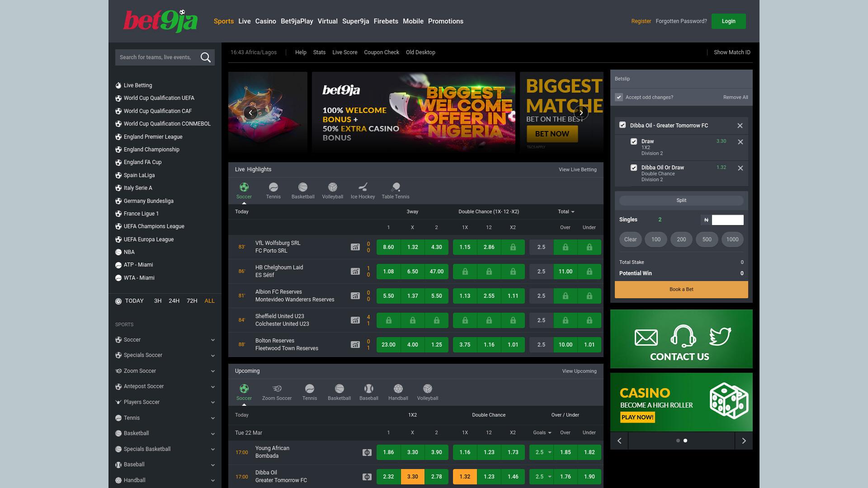Remove the Draw selection from betslip
This screenshot has width=868, height=488.
[741, 142]
